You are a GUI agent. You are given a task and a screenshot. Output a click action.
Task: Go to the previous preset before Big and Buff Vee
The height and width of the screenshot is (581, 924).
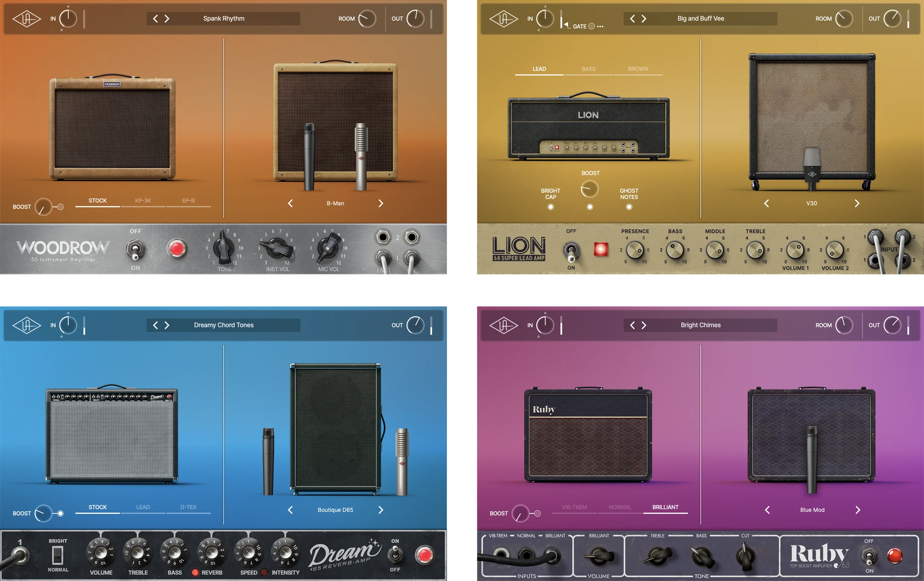coord(632,18)
